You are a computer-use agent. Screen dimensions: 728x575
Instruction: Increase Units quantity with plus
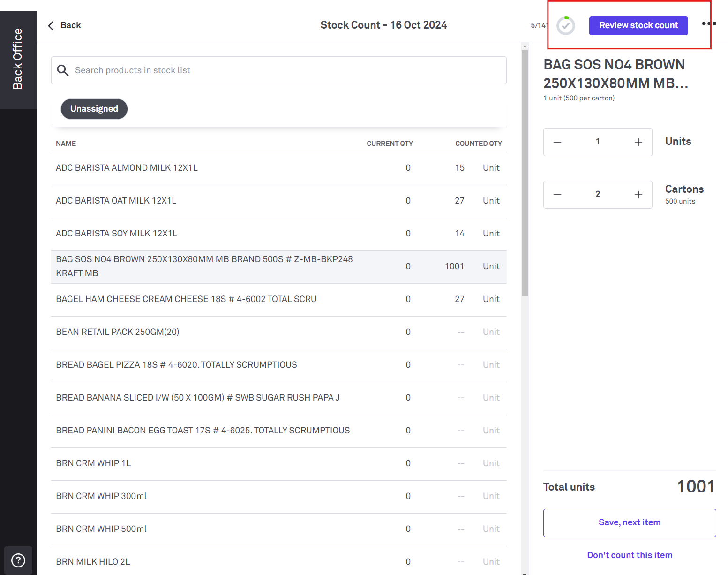coord(638,142)
